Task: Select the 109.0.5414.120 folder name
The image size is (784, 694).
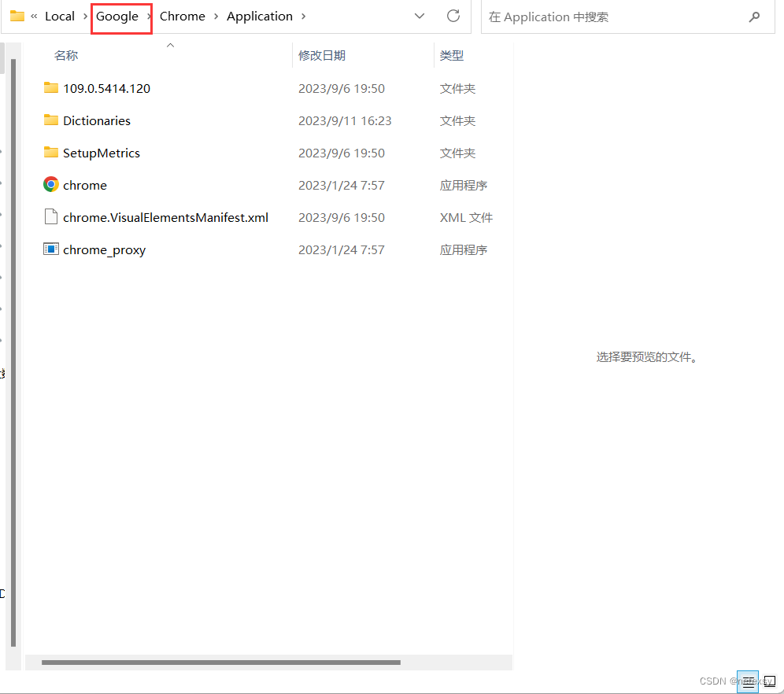Action: pos(106,88)
